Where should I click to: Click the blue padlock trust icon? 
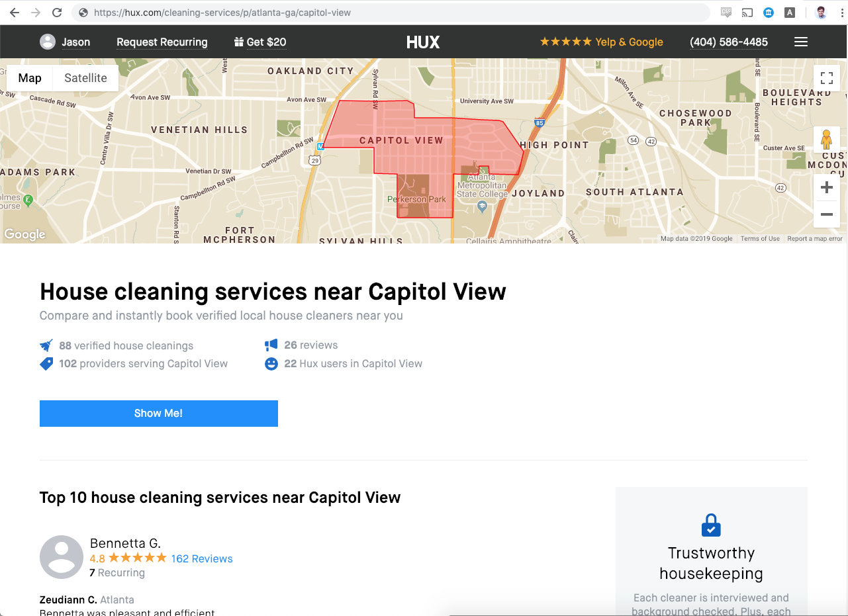point(711,525)
